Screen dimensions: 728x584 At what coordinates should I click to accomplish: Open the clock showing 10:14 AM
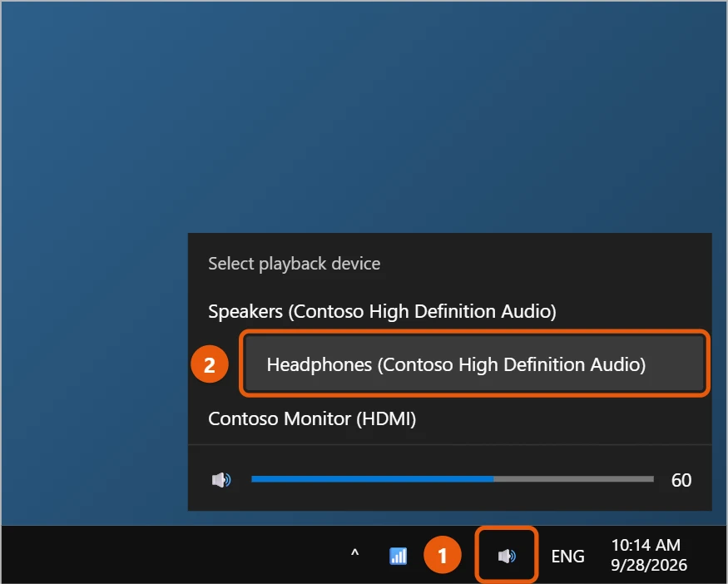(648, 555)
